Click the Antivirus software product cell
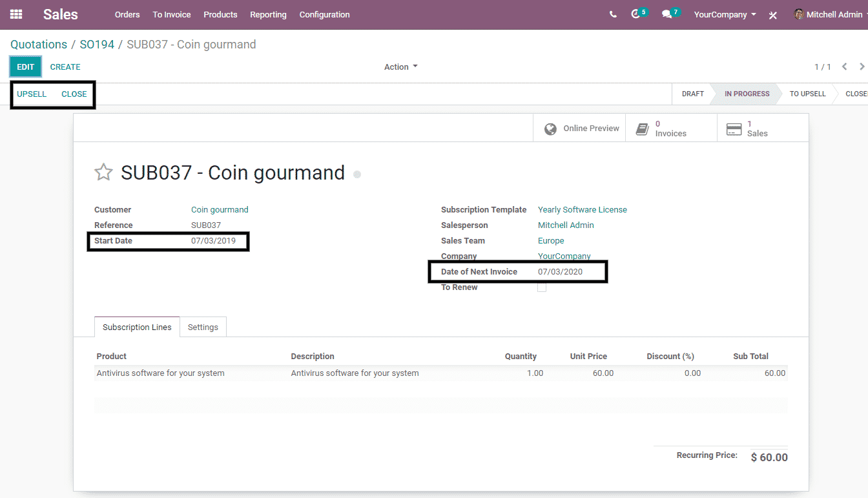Screen dimensions: 868x498 pyautogui.click(x=160, y=373)
